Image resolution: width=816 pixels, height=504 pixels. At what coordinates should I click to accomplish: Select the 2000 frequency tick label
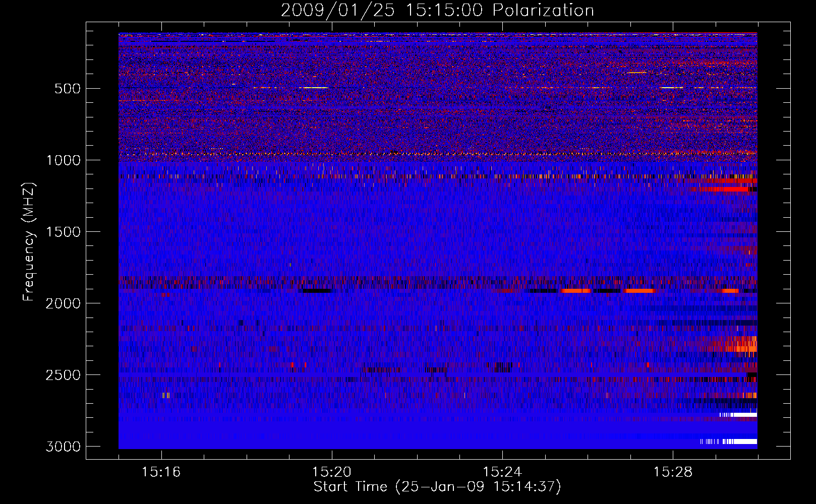(63, 303)
